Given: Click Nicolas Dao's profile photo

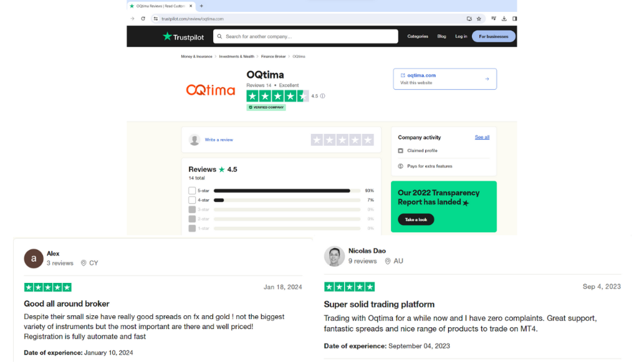Looking at the screenshot, I should (334, 256).
